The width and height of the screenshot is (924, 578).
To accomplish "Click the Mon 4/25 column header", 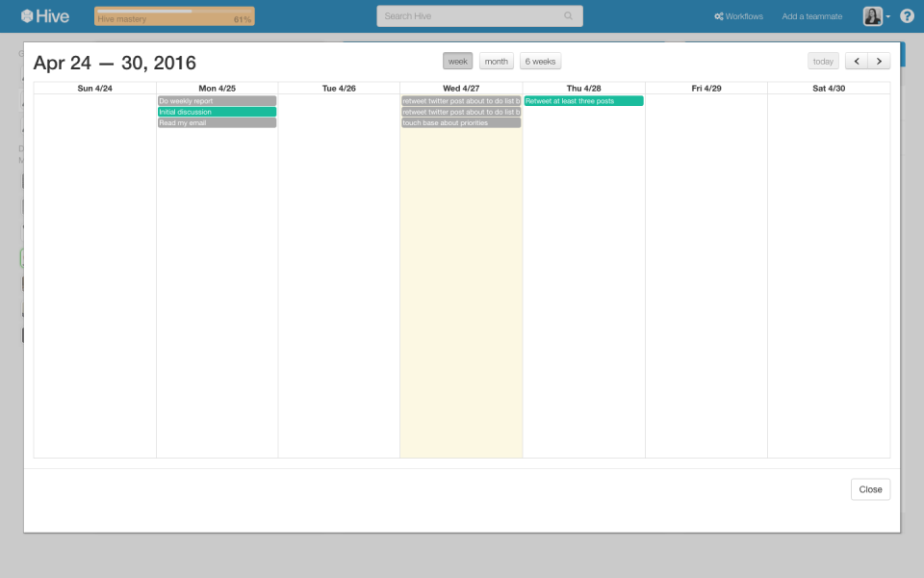I will [x=217, y=88].
